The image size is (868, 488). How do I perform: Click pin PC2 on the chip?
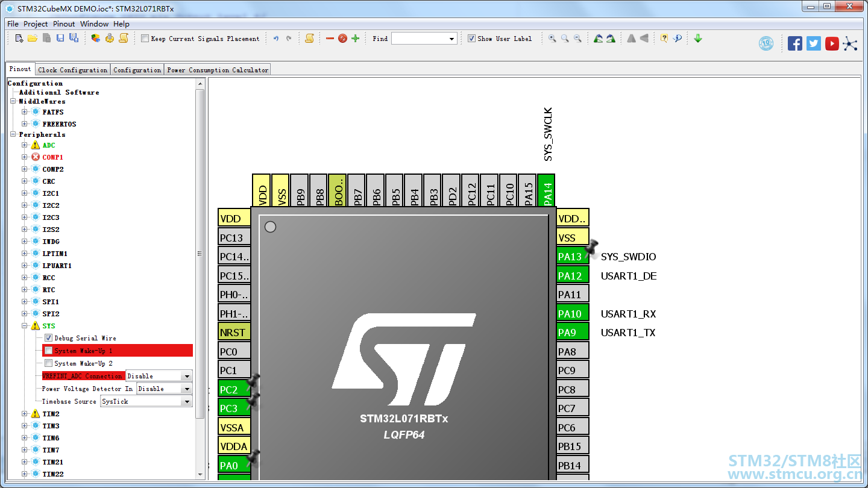pyautogui.click(x=234, y=389)
